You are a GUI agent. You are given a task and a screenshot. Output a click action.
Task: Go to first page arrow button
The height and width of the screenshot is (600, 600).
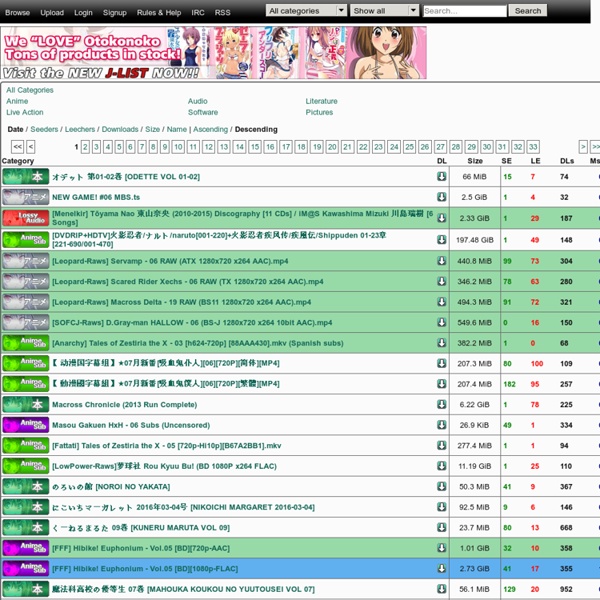tap(18, 147)
